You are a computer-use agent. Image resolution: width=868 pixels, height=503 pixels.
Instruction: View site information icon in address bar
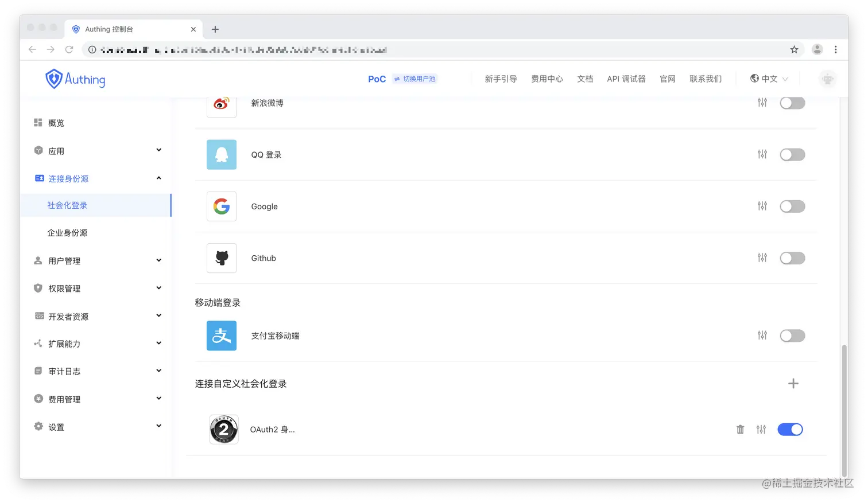tap(92, 49)
